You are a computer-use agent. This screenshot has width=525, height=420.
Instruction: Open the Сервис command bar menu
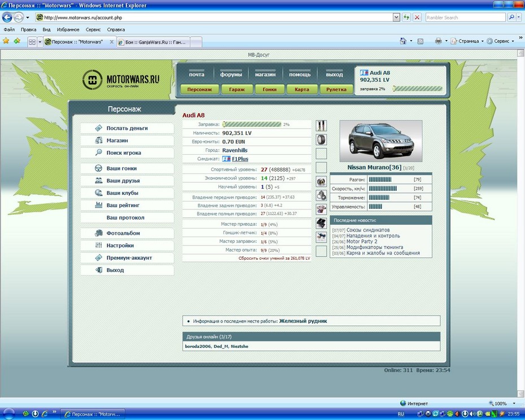click(500, 41)
